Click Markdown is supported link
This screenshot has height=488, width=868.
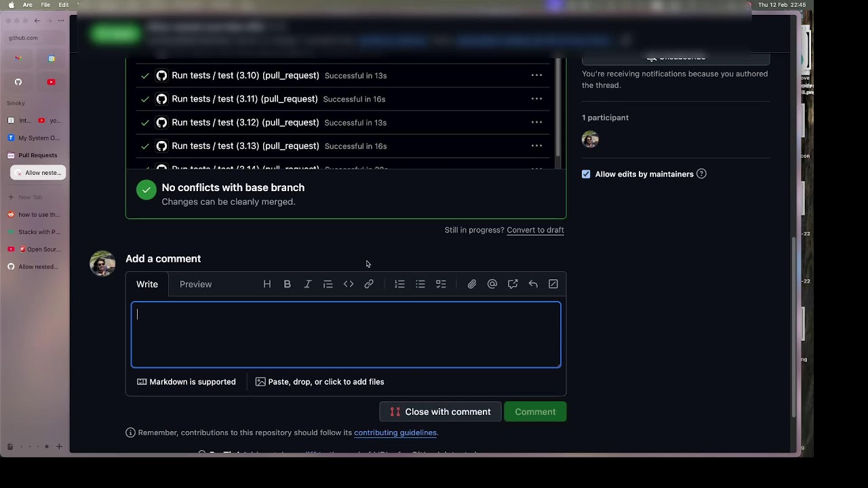point(186,382)
